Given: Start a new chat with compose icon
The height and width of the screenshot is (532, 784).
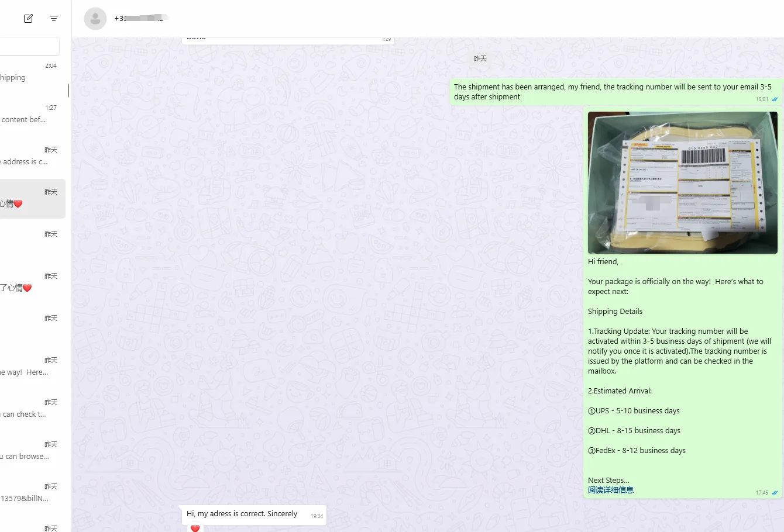Looking at the screenshot, I should point(28,19).
